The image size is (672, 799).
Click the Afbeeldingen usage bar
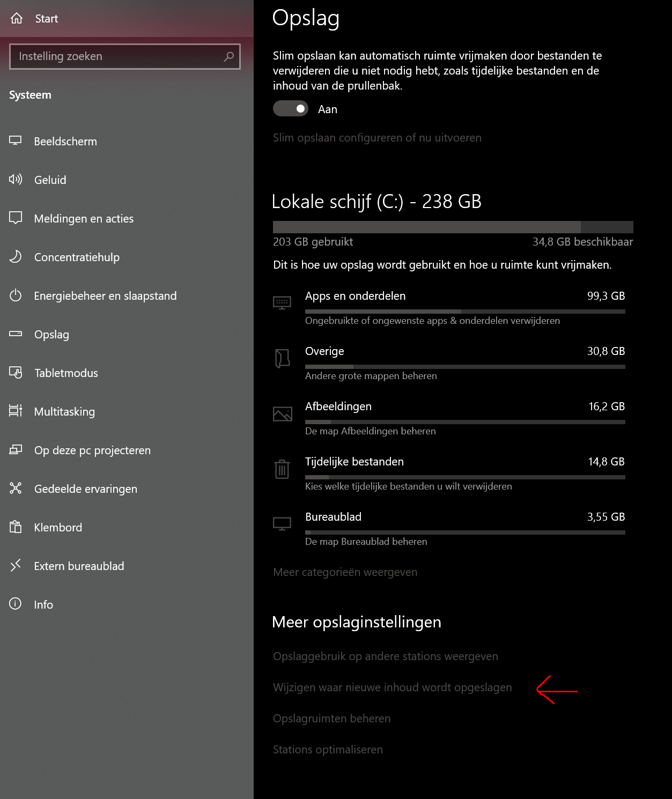[465, 422]
